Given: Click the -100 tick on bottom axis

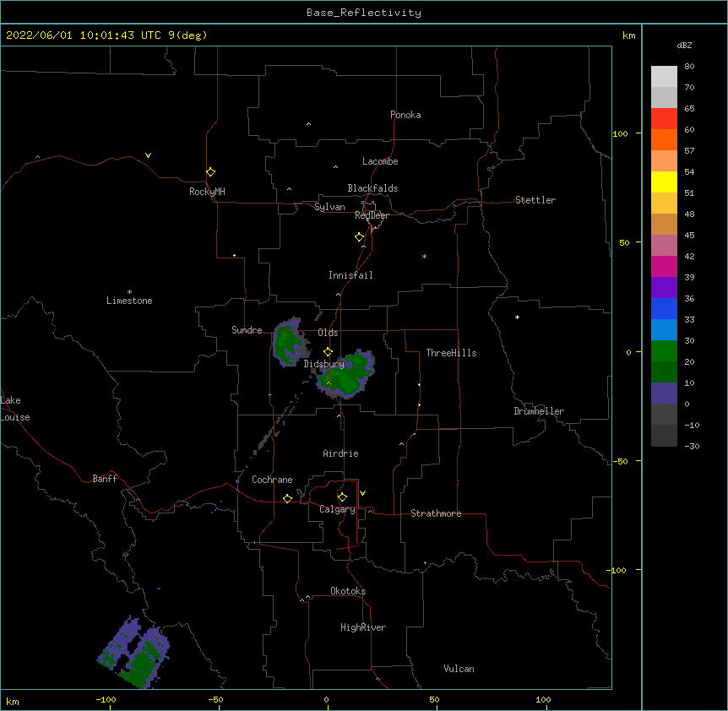Looking at the screenshot, I should coord(106,699).
